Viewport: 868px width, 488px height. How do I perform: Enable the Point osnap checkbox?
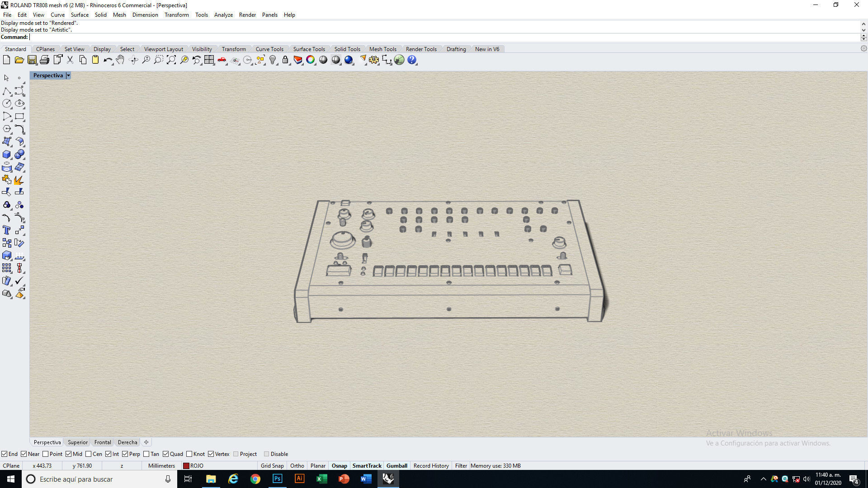(45, 454)
